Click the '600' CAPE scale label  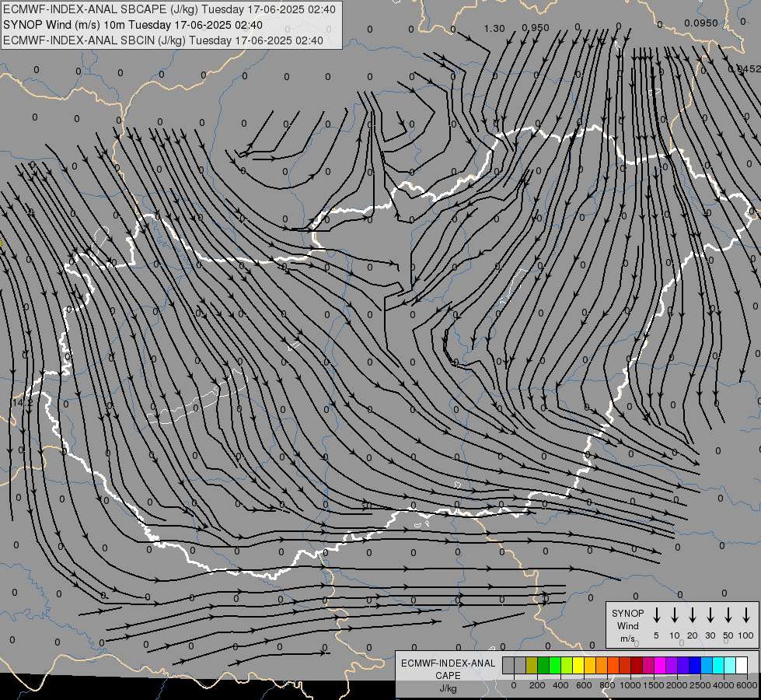click(x=584, y=685)
